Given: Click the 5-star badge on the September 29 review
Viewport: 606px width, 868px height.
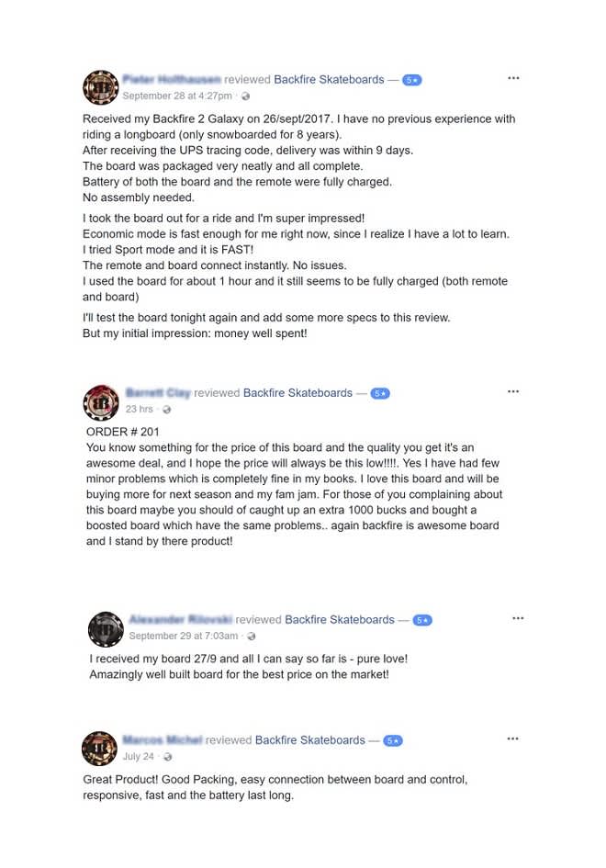Looking at the screenshot, I should [x=422, y=621].
